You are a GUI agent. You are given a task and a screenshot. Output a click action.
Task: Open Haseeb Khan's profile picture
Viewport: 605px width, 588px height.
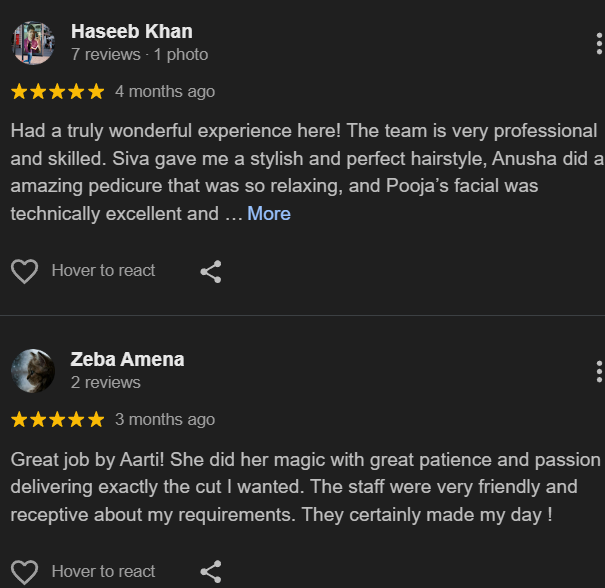pos(33,43)
